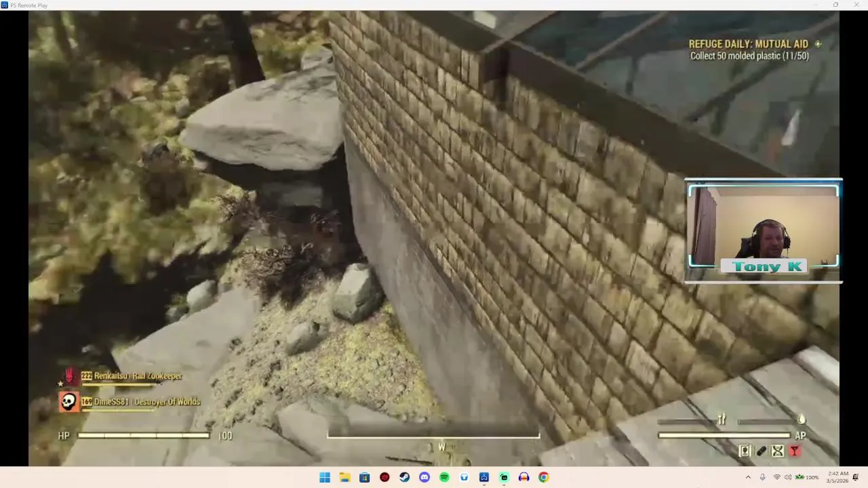Click the '169' level next to DimeSS81

click(86, 402)
